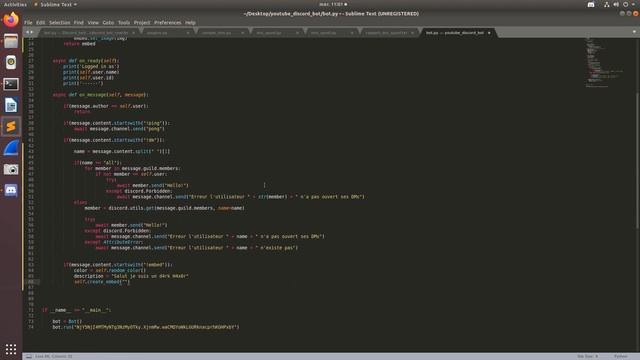The image size is (640, 360).
Task: Open the power icon in top bar
Action: click(625, 4)
